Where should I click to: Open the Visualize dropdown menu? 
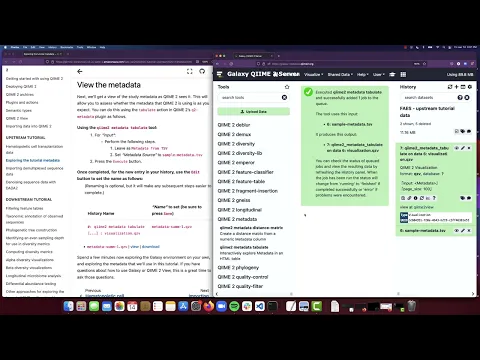[x=313, y=74]
